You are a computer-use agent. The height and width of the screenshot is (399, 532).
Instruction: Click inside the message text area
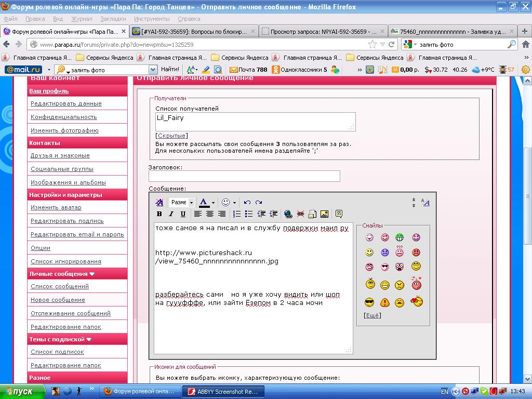coord(253,288)
